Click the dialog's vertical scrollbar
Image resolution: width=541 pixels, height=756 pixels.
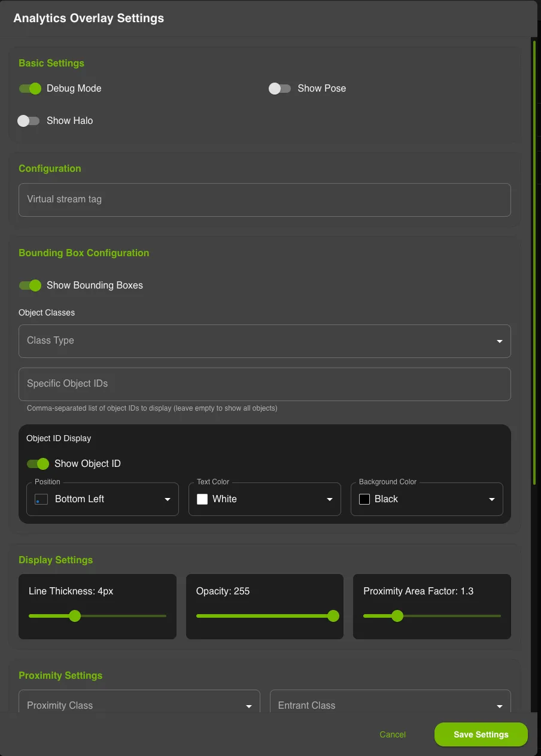tap(534, 262)
